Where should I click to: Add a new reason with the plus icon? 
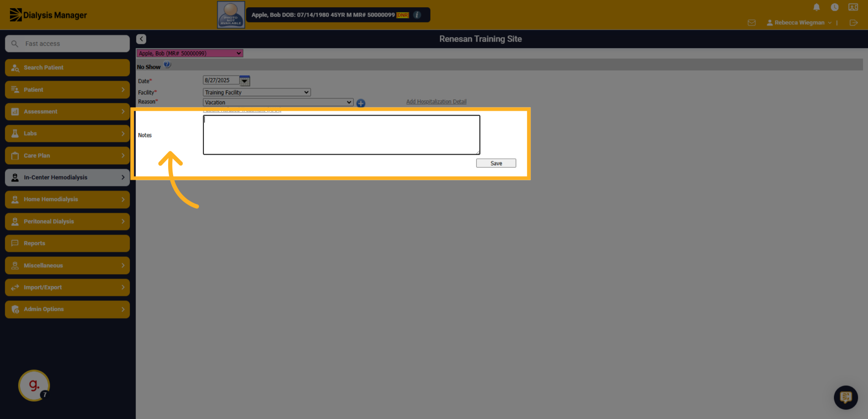(361, 103)
